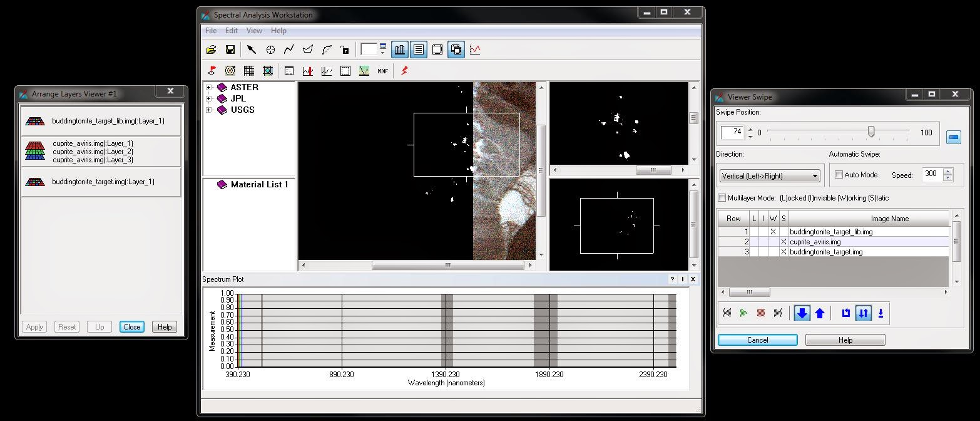This screenshot has width=980, height=421.
Task: Expand the JPL library tree node
Action: (x=208, y=99)
